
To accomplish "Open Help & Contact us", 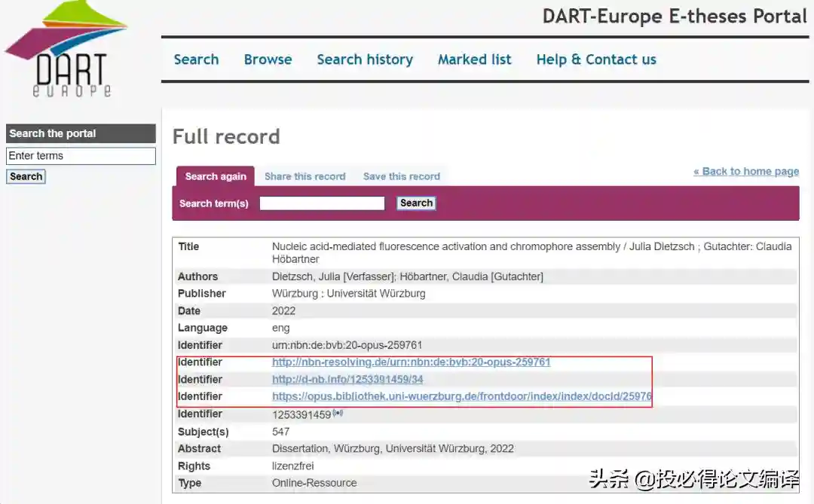I will [595, 60].
